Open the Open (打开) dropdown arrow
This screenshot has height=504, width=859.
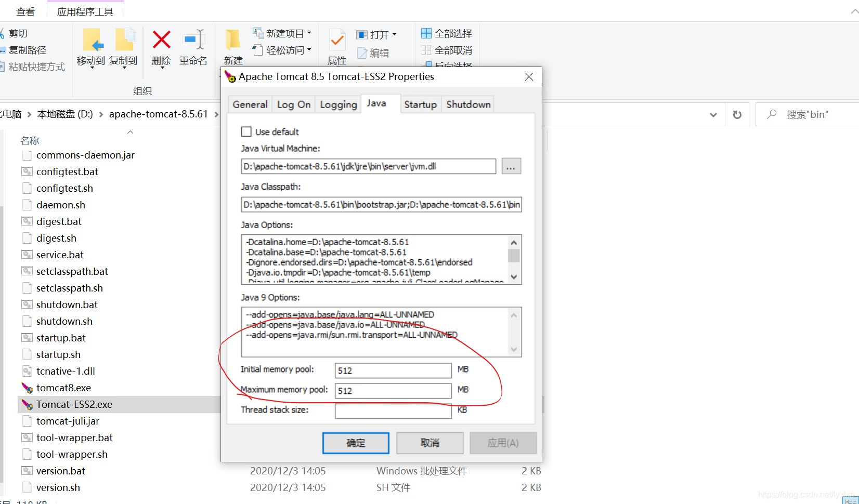(394, 34)
